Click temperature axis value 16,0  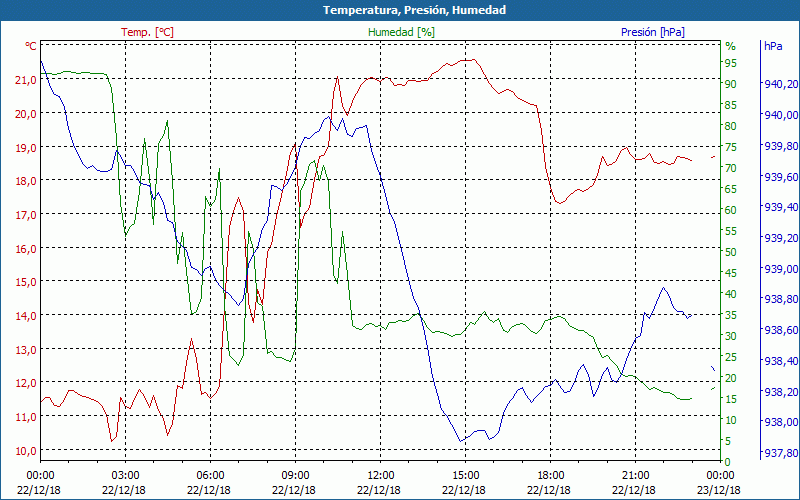point(26,248)
